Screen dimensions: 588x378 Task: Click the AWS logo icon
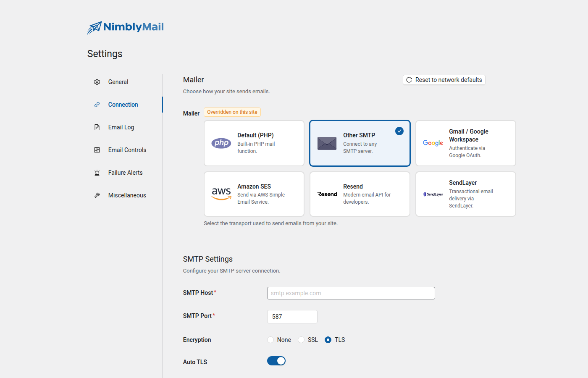[x=221, y=194]
